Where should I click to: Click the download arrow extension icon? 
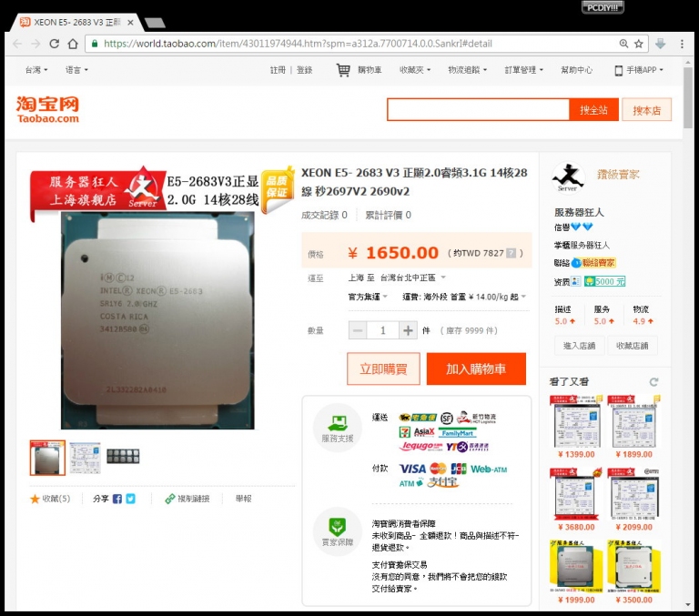pyautogui.click(x=661, y=44)
